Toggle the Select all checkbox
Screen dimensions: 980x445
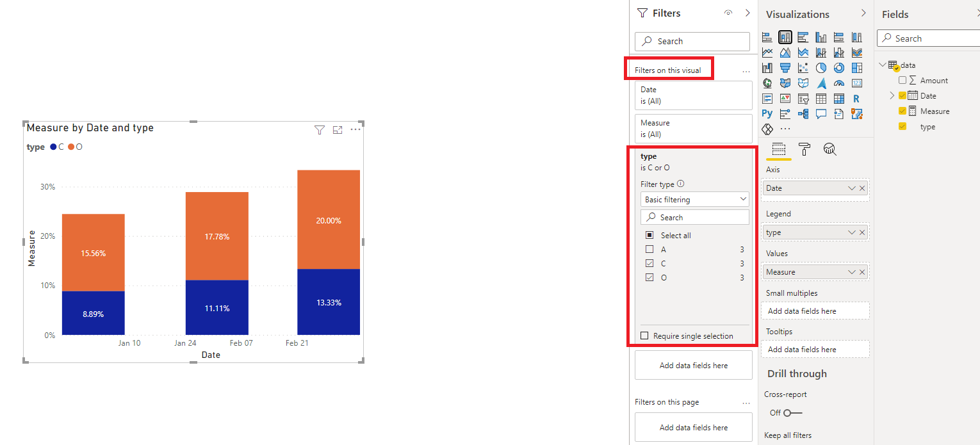pos(649,235)
